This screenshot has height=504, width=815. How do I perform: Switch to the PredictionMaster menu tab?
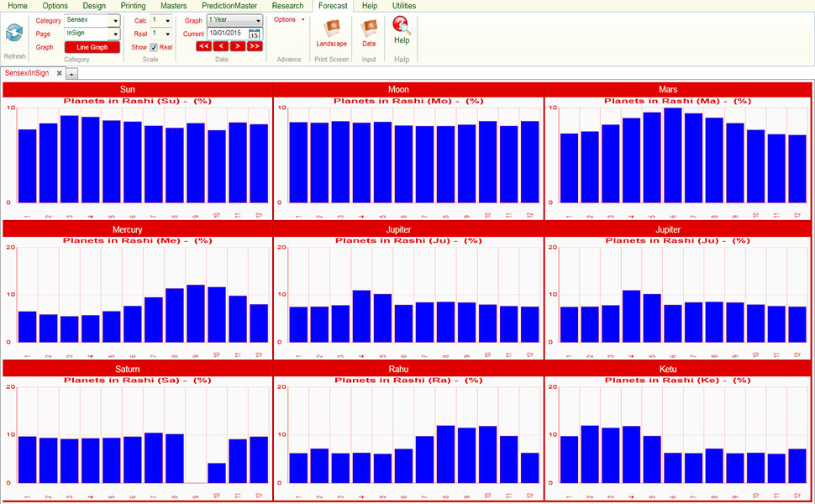tap(229, 6)
